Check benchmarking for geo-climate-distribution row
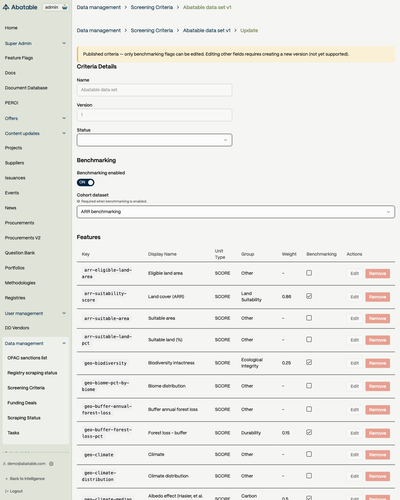Viewport: 400px width, 500px height. (x=309, y=476)
